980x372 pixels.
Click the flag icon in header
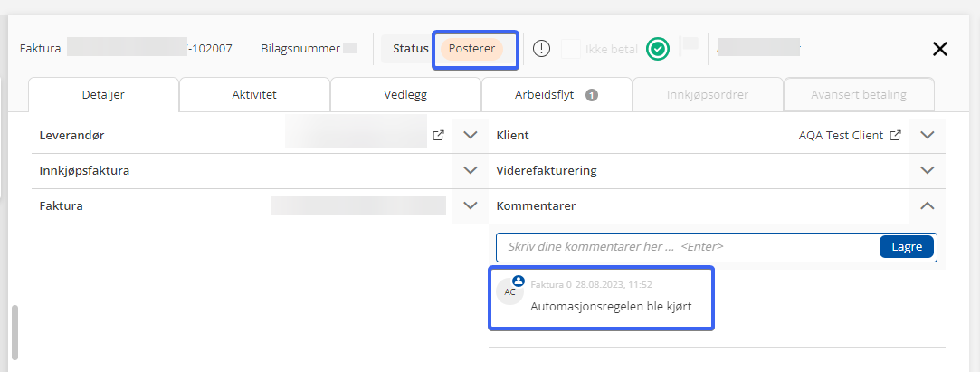pyautogui.click(x=690, y=48)
